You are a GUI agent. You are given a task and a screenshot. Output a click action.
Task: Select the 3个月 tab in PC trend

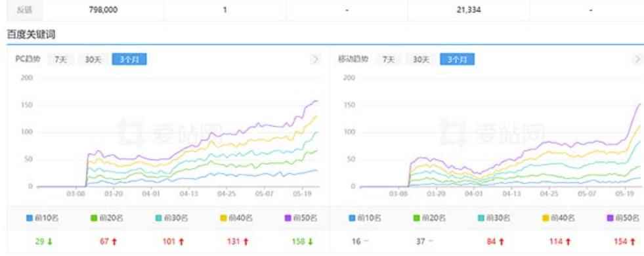129,60
